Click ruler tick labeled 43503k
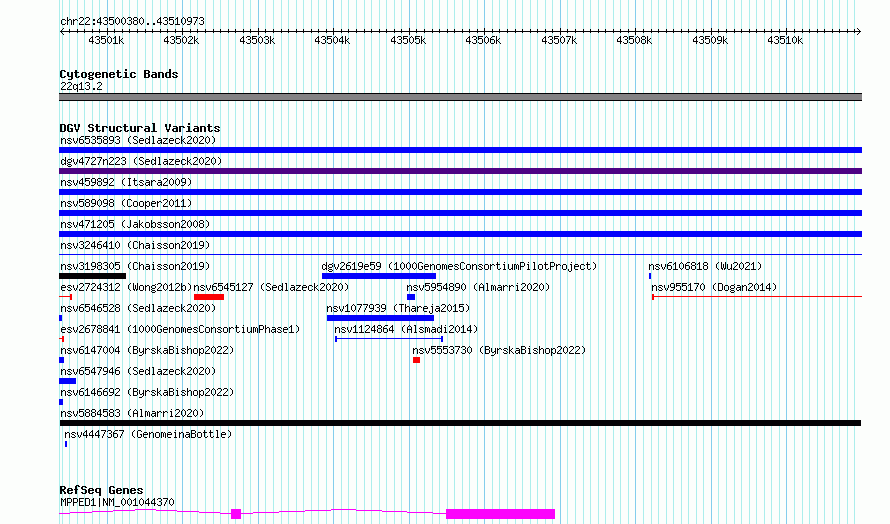The height and width of the screenshot is (524, 890). click(x=257, y=40)
